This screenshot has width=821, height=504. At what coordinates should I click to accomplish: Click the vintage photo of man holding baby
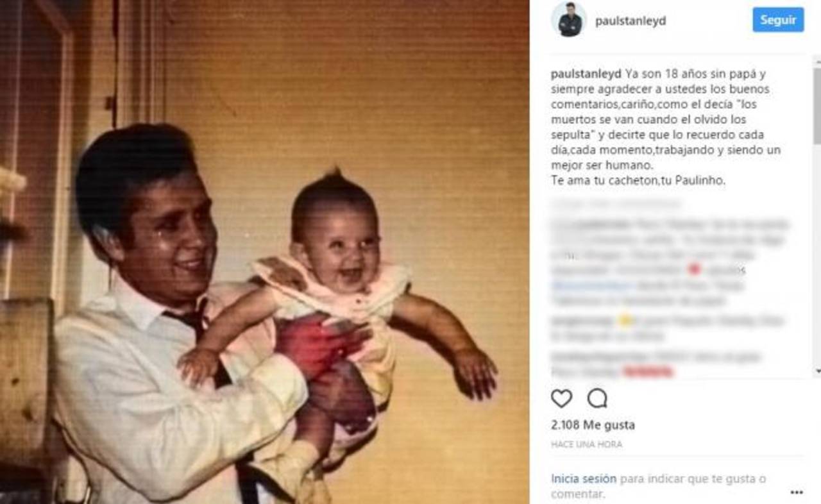click(x=264, y=252)
